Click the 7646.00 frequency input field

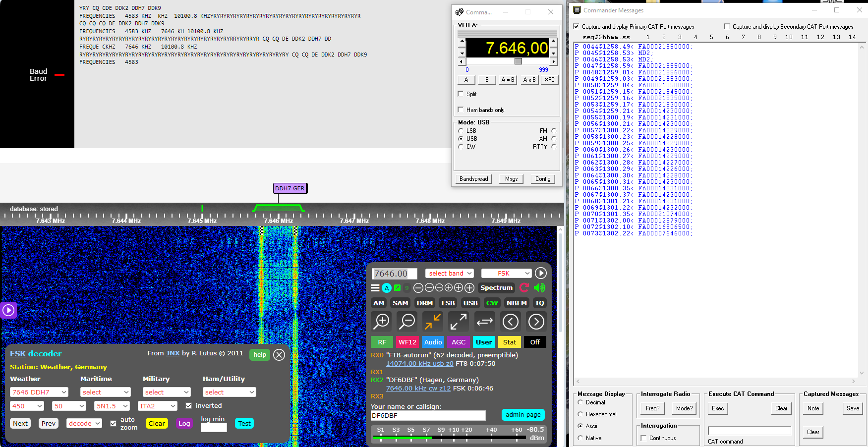coord(394,274)
